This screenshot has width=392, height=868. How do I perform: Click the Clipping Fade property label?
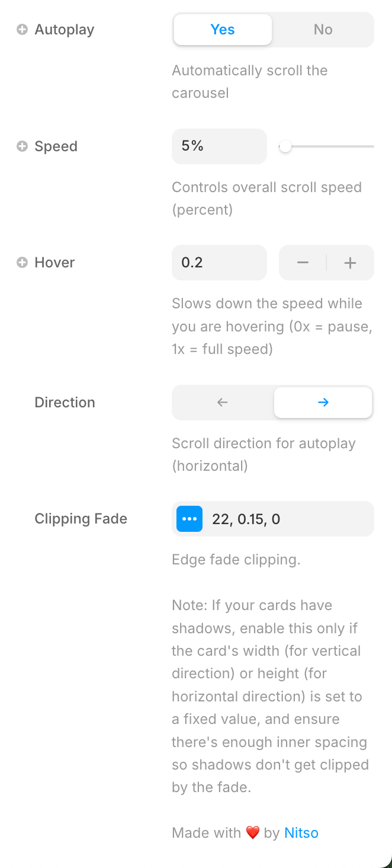click(x=81, y=519)
